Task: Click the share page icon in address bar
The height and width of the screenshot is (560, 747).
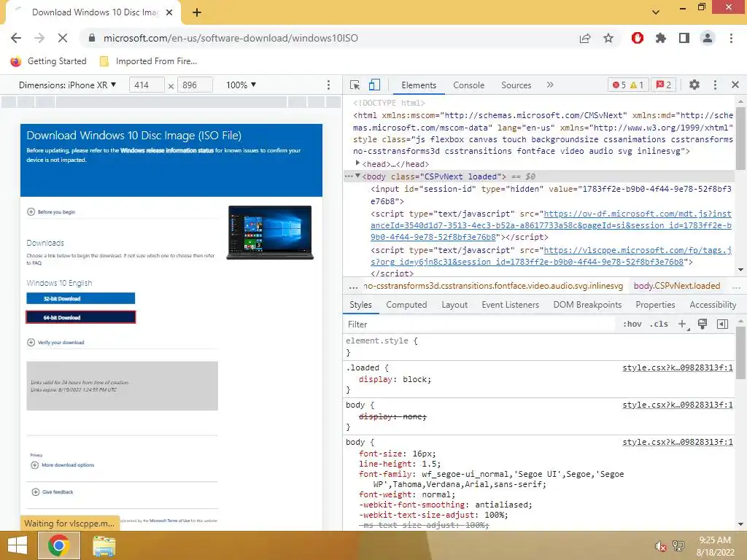Action: 585,39
